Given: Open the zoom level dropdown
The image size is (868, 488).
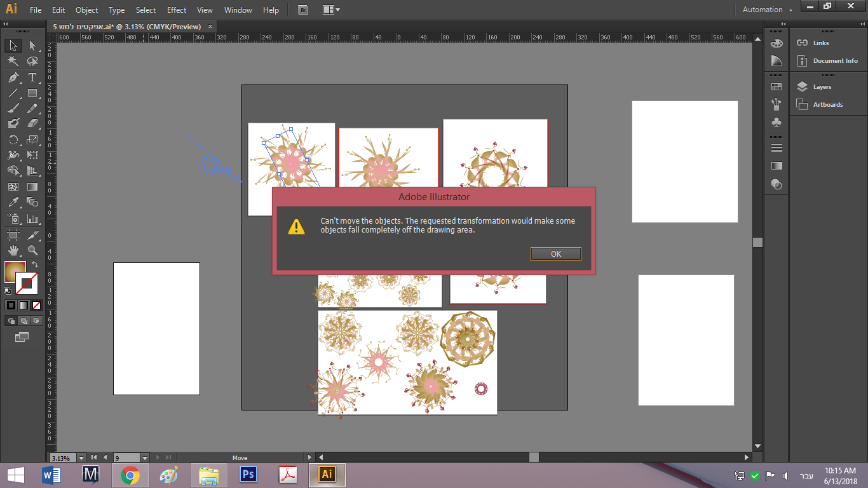Looking at the screenshot, I should tap(81, 458).
